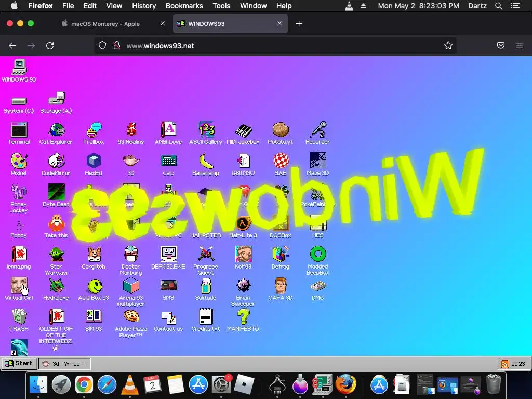
Task: Open the Trollbox chat icon
Action: point(94,134)
